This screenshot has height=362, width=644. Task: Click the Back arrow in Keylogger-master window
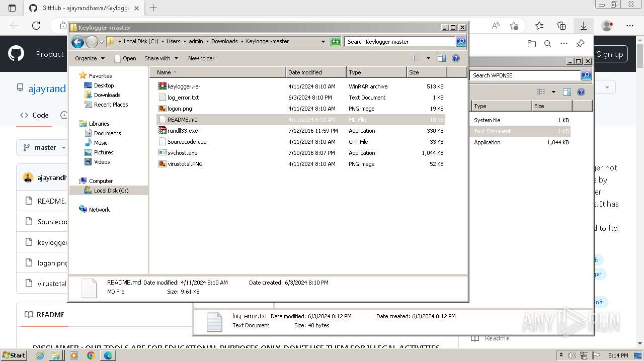pos(77,42)
